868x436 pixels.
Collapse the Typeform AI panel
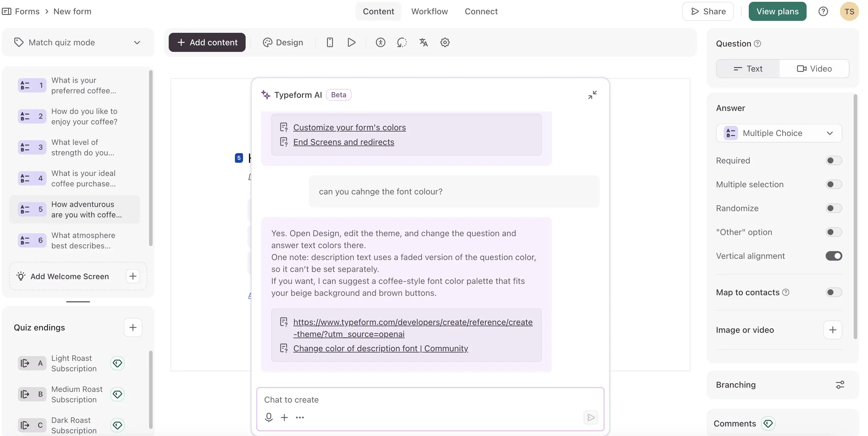(592, 95)
